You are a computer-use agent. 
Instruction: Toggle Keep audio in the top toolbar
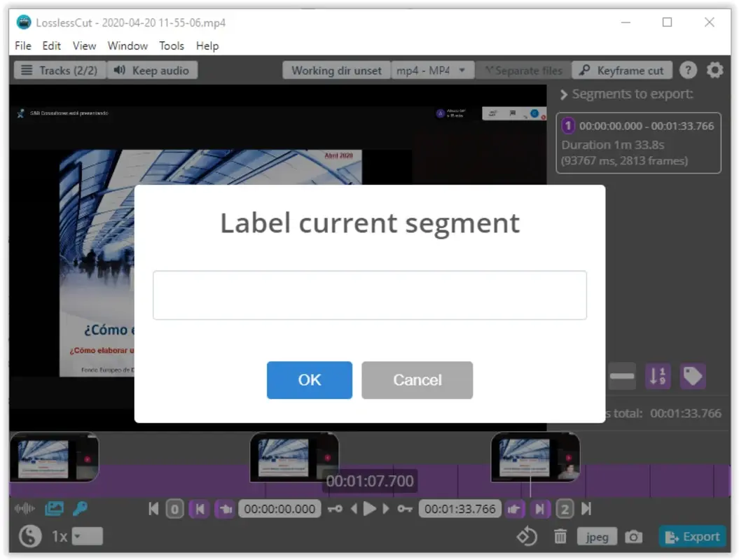[153, 69]
